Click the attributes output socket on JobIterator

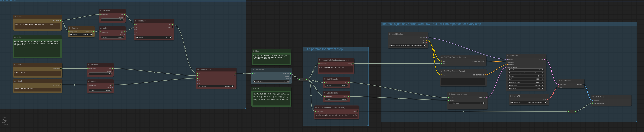coord(290,74)
